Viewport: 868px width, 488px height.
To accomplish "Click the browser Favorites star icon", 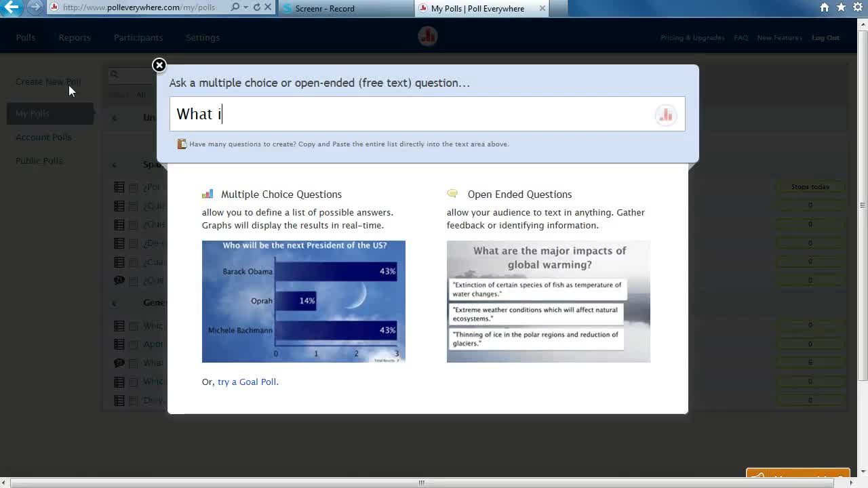I will 842,7.
